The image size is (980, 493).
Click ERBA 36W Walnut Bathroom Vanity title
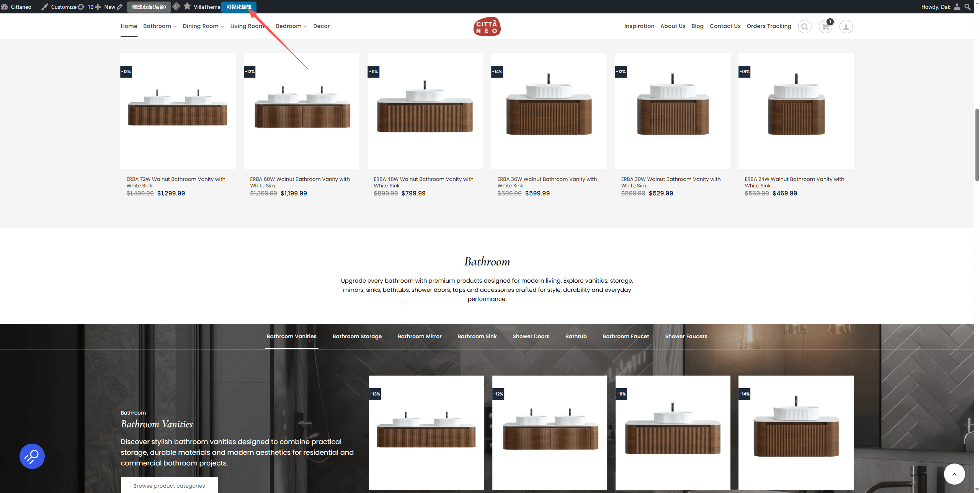point(547,182)
